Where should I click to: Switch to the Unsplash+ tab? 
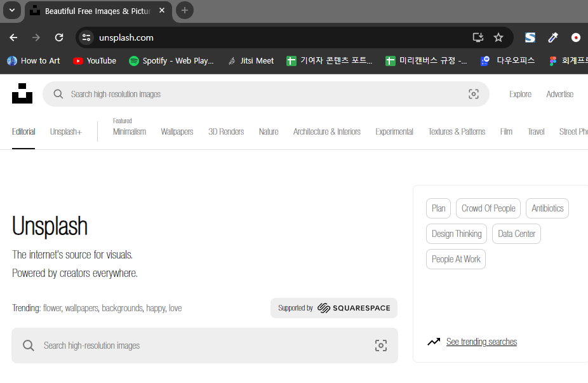(x=66, y=131)
